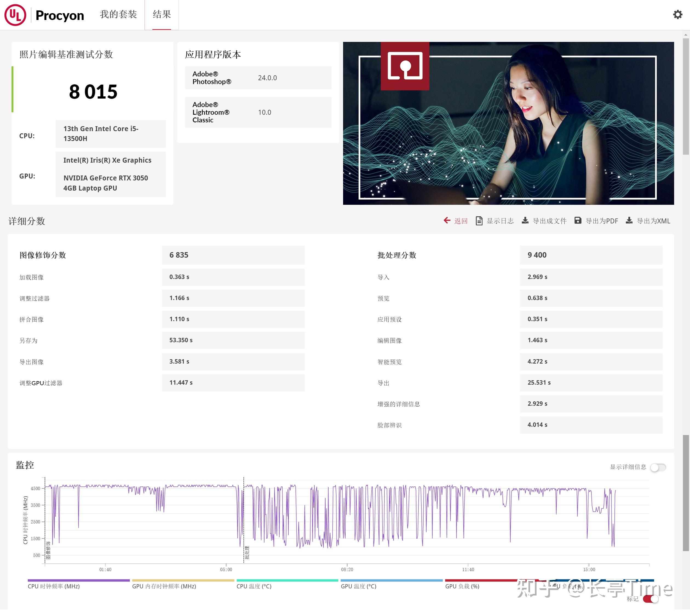The width and height of the screenshot is (690, 616).
Task: Click the 返回 link
Action: pos(461,221)
